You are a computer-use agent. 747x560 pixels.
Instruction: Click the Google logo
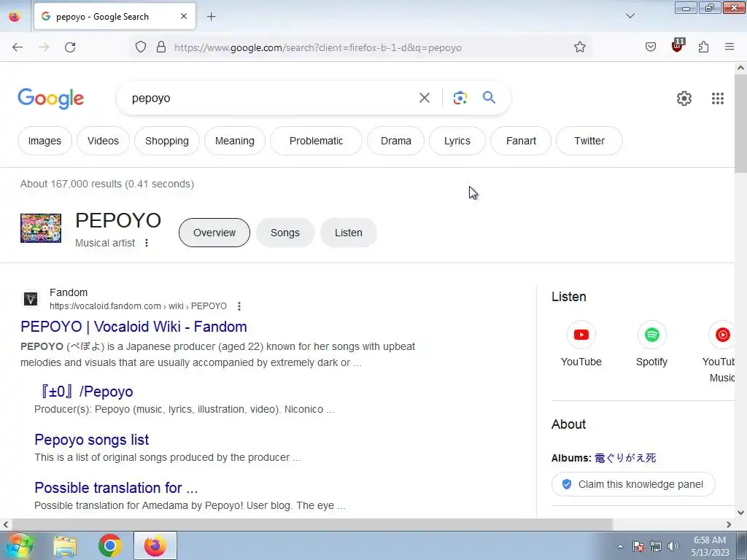tap(51, 98)
